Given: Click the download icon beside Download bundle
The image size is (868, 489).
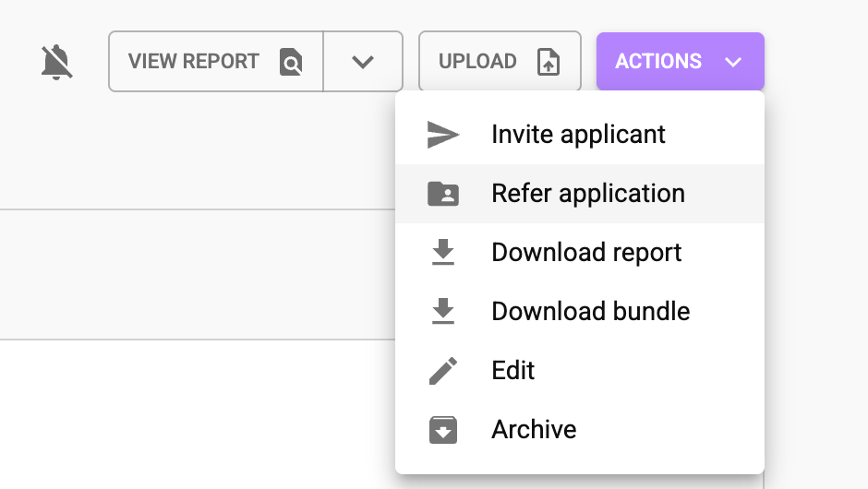Looking at the screenshot, I should 443,312.
